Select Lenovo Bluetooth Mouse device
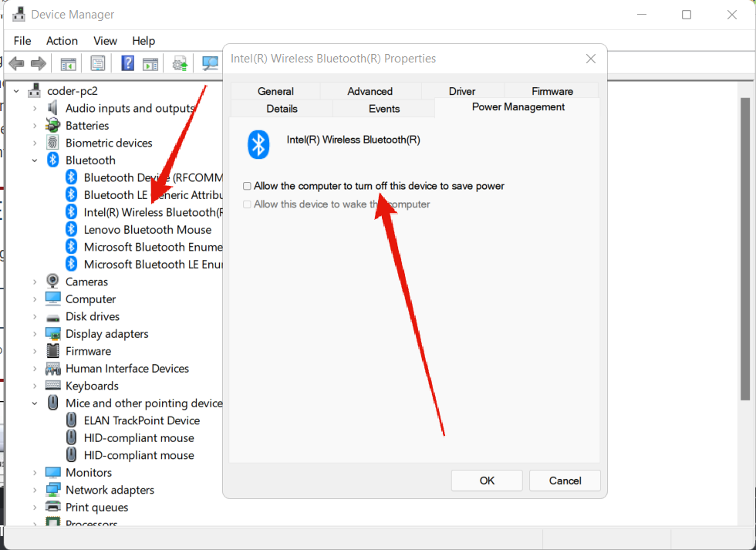Viewport: 756px width, 550px height. pyautogui.click(x=147, y=229)
